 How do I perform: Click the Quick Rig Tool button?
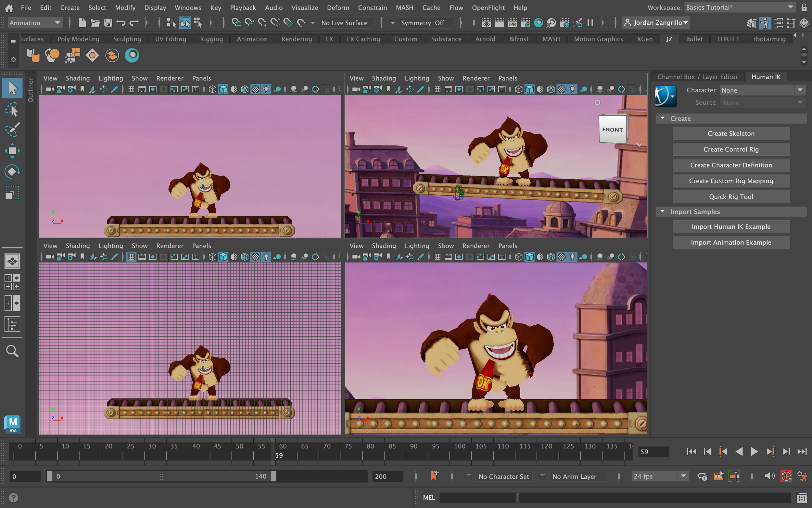click(x=731, y=197)
